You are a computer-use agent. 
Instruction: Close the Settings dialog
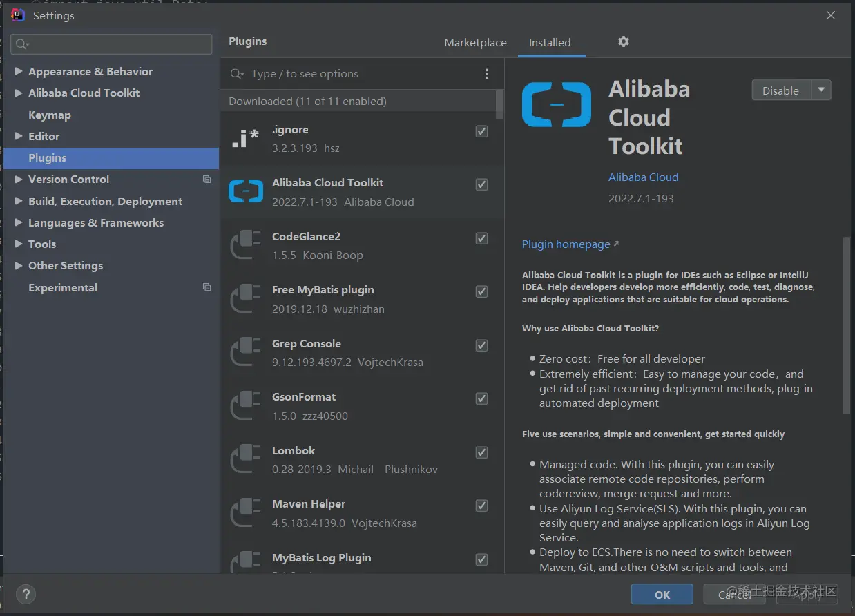pos(832,15)
